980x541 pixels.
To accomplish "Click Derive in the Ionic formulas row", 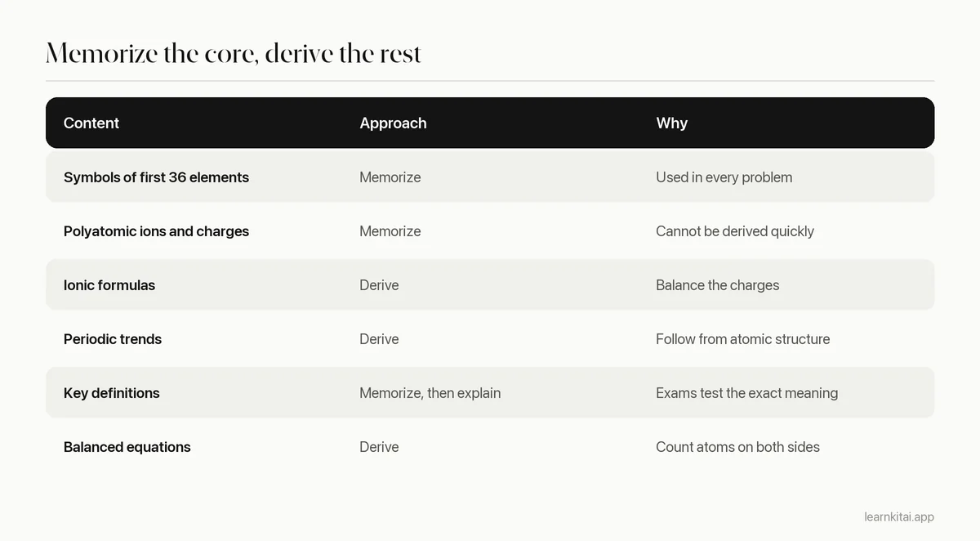I will click(x=379, y=285).
